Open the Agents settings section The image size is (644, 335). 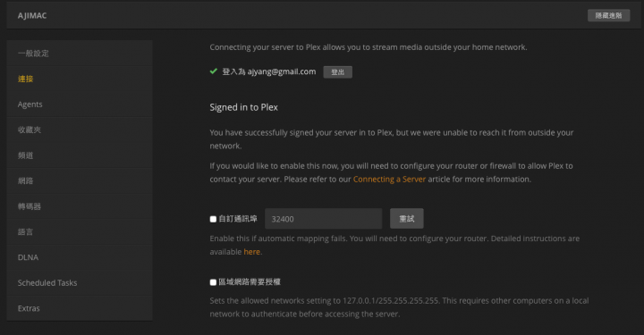[80, 105]
